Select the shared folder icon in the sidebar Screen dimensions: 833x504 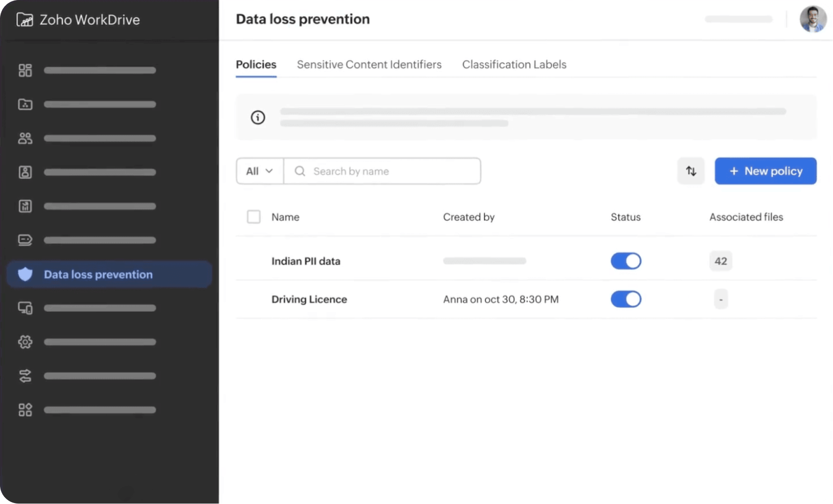(x=25, y=105)
